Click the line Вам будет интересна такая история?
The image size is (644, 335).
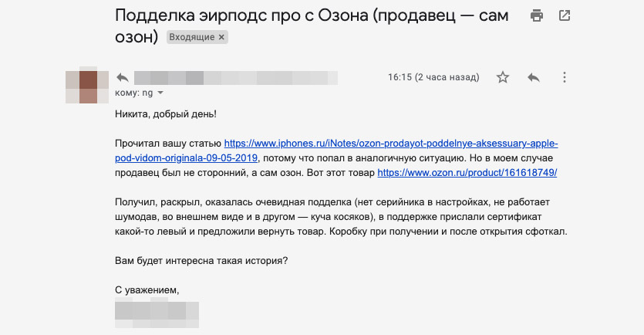tap(202, 261)
